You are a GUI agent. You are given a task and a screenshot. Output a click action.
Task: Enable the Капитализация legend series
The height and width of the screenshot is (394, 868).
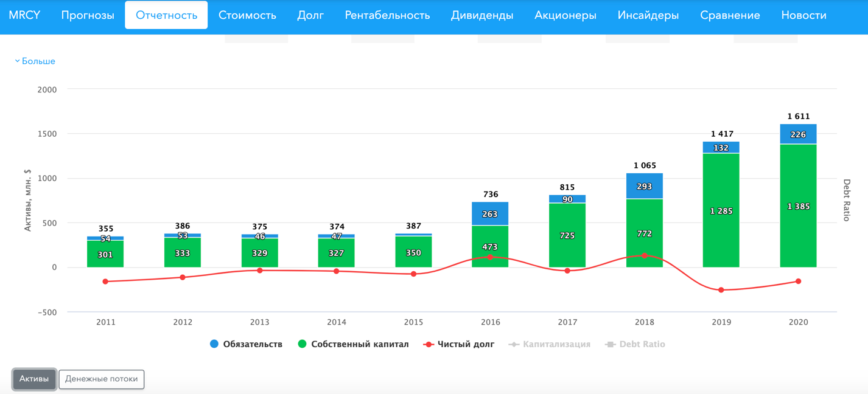click(x=550, y=344)
